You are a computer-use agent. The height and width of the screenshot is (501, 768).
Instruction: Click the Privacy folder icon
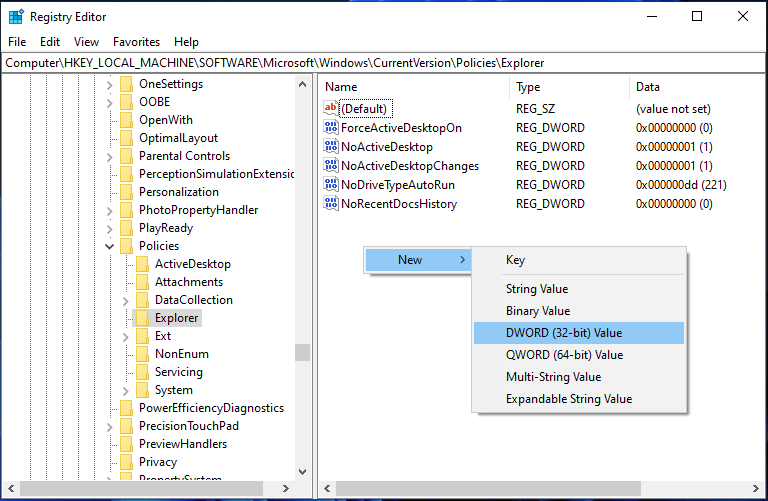click(126, 462)
